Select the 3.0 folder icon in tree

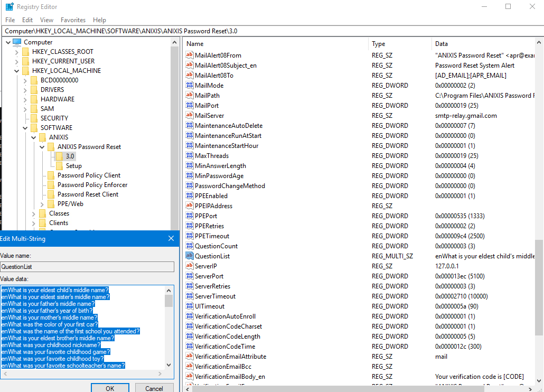pyautogui.click(x=59, y=156)
